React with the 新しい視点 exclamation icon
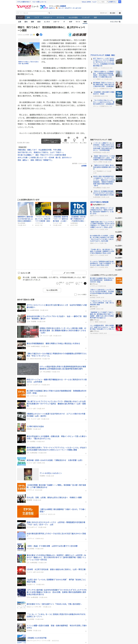 click(x=83, y=140)
